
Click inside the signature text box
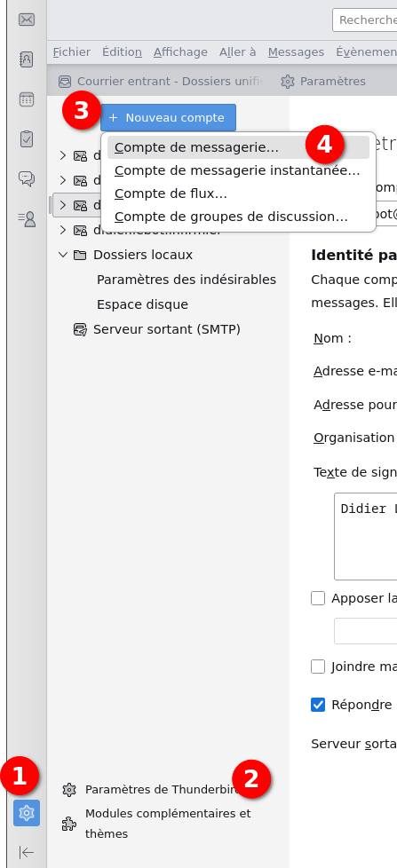pos(365,536)
